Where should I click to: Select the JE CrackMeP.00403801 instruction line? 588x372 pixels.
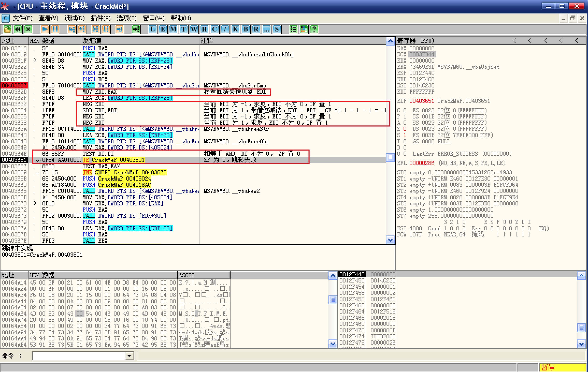point(114,160)
